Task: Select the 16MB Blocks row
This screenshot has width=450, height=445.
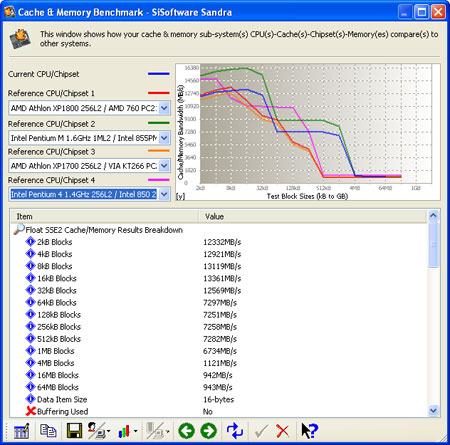Action: (x=218, y=375)
